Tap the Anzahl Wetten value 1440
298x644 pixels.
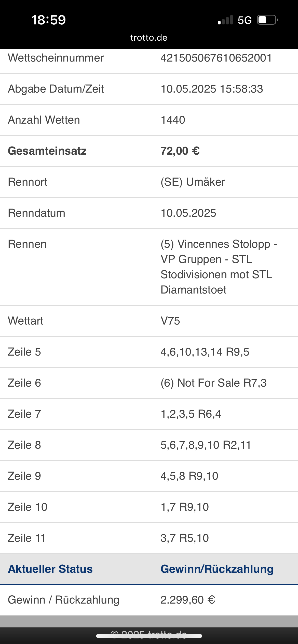(173, 120)
